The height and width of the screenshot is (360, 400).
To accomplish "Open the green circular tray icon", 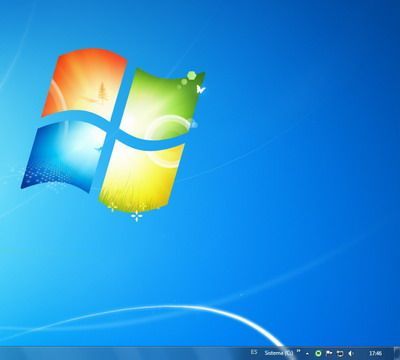I will pos(318,353).
